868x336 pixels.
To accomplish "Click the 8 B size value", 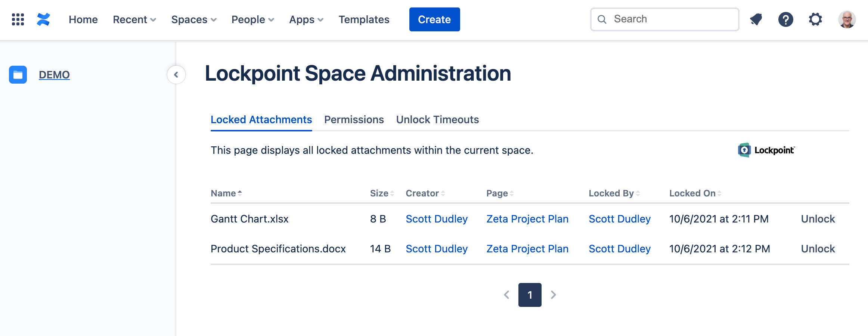I will tap(378, 219).
